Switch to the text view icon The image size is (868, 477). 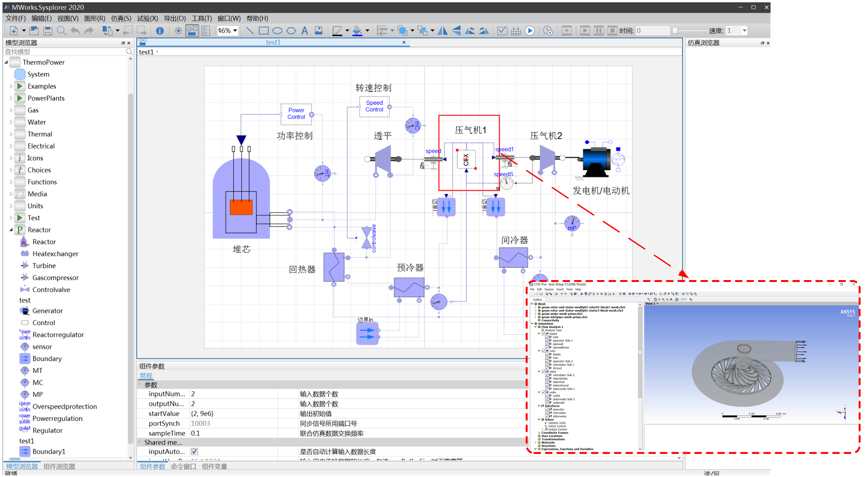[206, 31]
